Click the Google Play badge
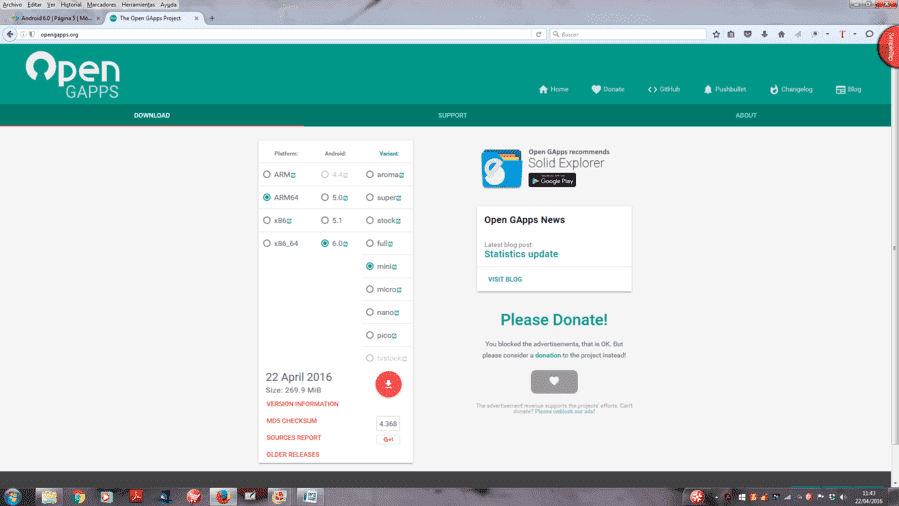The image size is (899, 506). tap(552, 181)
